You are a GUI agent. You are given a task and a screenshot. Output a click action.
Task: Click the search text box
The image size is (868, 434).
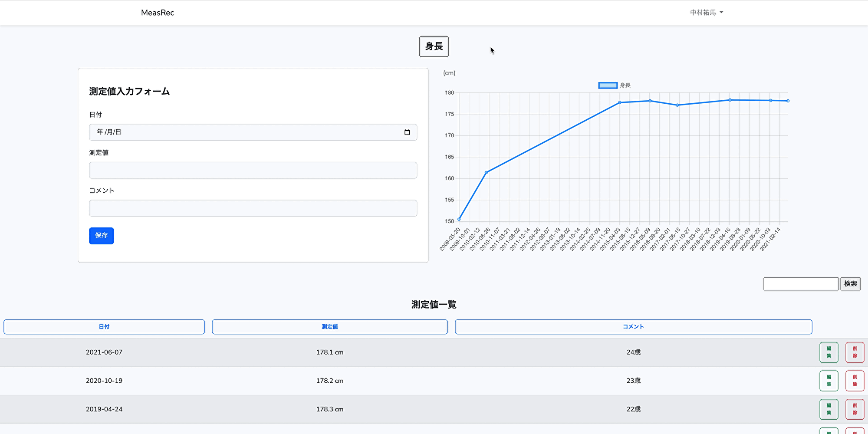(x=801, y=284)
